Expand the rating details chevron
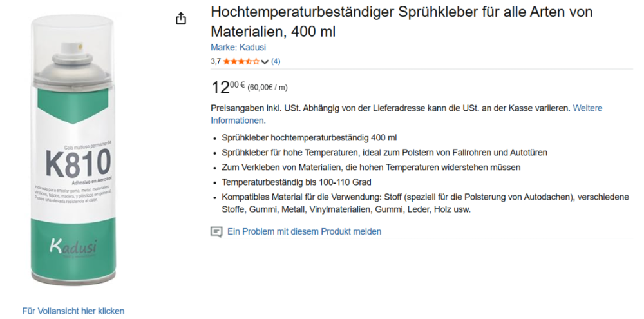The image size is (644, 319). click(265, 62)
